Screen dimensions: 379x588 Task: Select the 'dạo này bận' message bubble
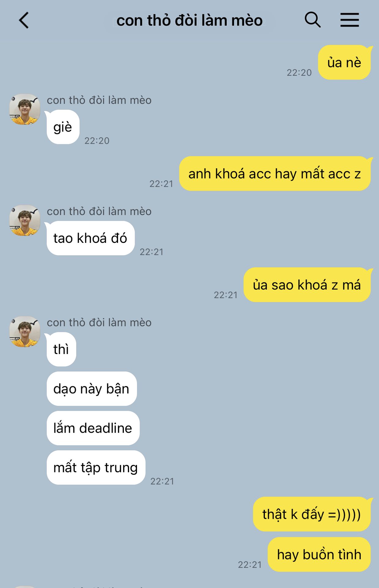(x=91, y=389)
